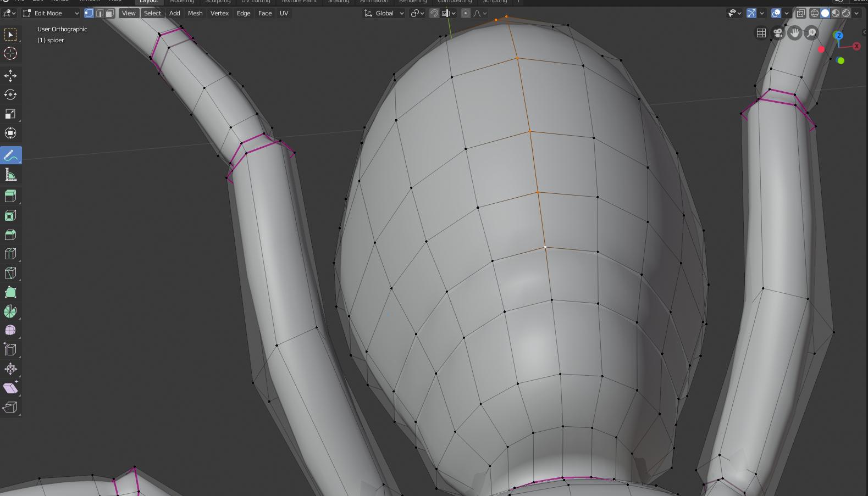Select the Transform tool
868x496 pixels.
[x=10, y=133]
